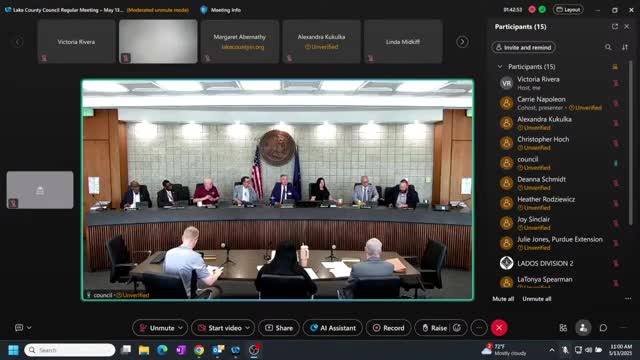Click Unmute all
This screenshot has height=360, width=640.
(x=536, y=299)
